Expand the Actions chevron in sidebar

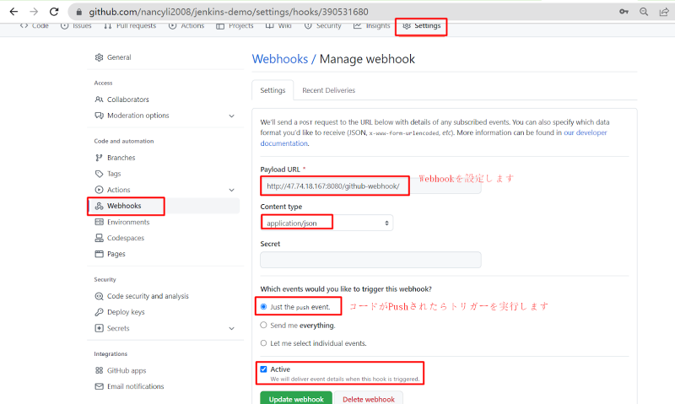pyautogui.click(x=232, y=190)
